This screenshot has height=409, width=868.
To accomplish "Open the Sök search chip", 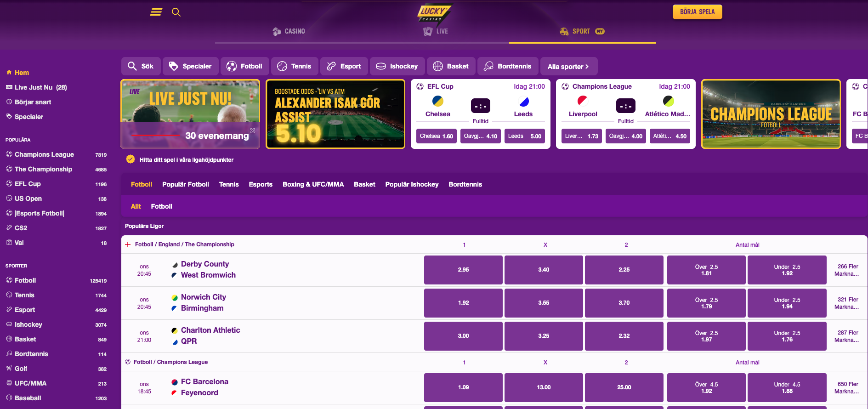I will [x=141, y=66].
